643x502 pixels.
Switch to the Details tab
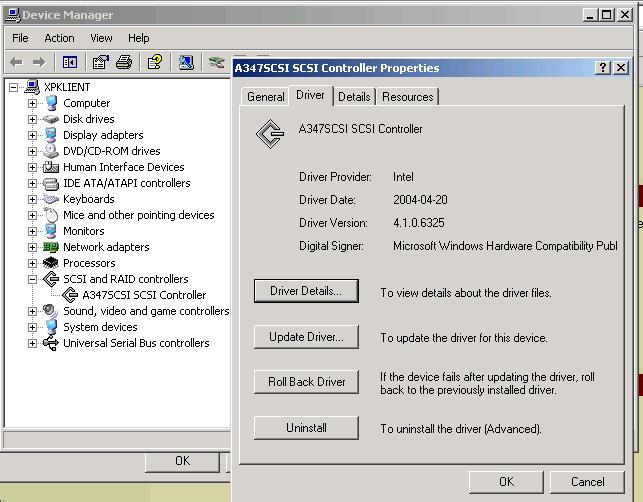point(354,97)
